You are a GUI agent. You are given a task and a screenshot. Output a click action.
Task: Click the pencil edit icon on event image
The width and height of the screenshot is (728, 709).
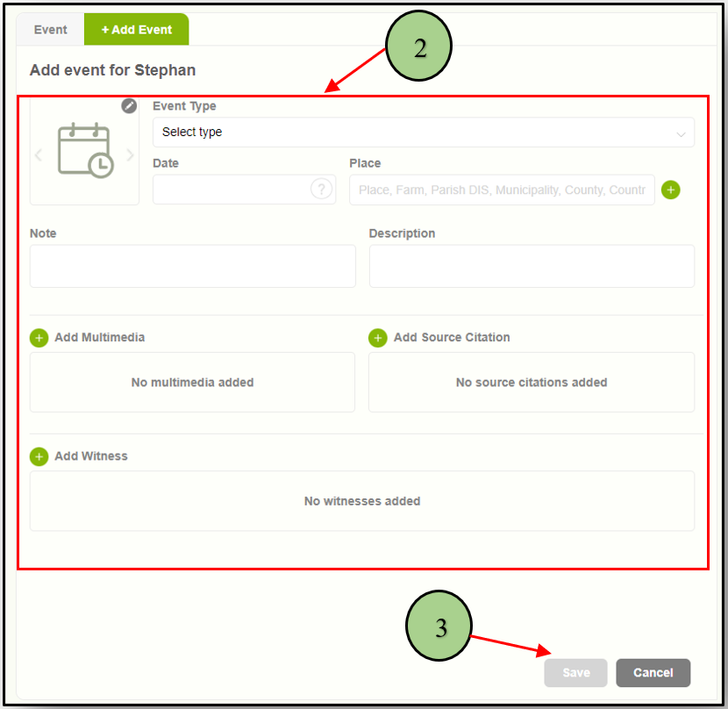coord(129,106)
